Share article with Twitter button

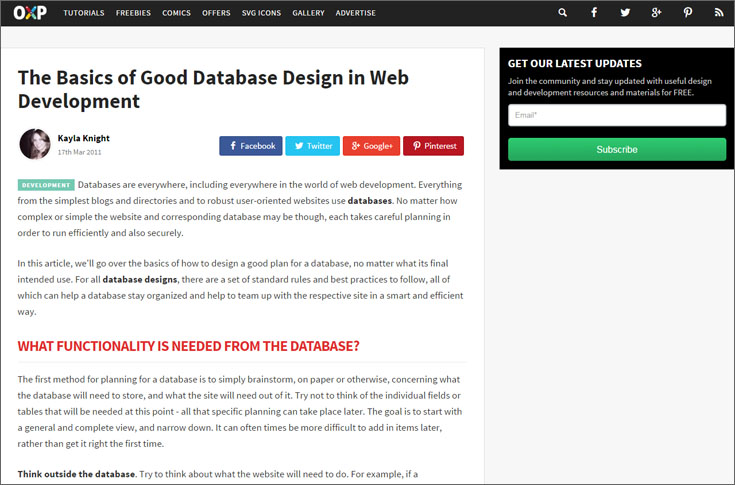(x=313, y=146)
